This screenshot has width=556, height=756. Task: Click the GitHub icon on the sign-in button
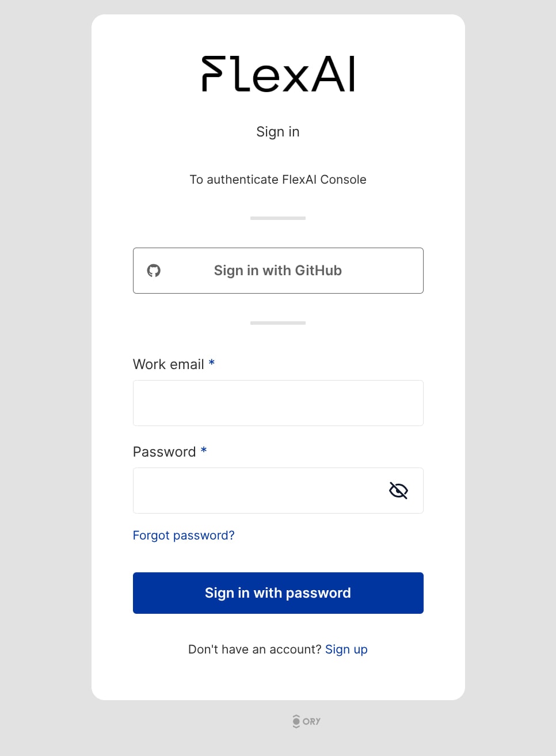tap(153, 270)
